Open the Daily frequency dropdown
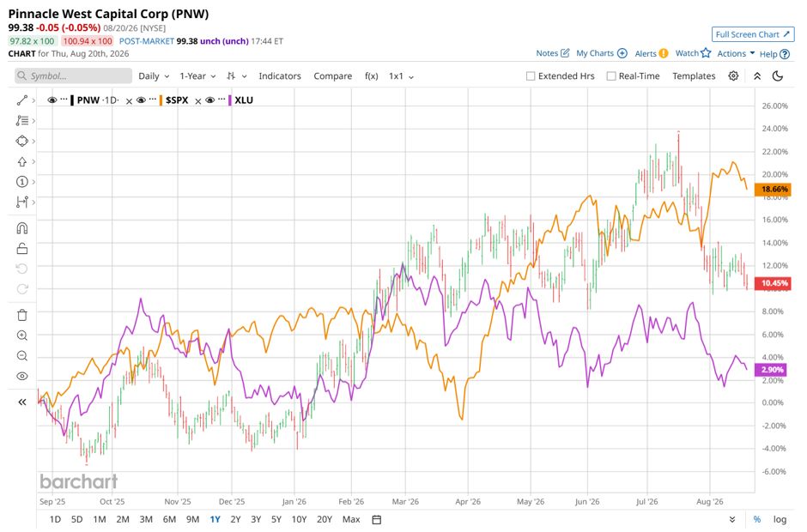807x532 pixels. [x=154, y=76]
